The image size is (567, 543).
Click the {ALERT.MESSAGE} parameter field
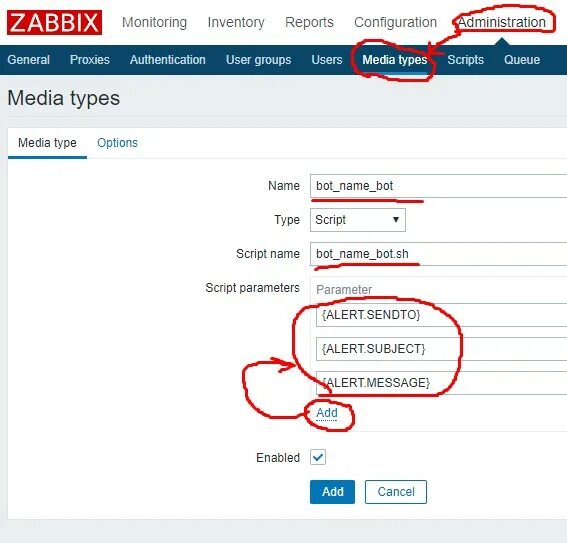(441, 383)
